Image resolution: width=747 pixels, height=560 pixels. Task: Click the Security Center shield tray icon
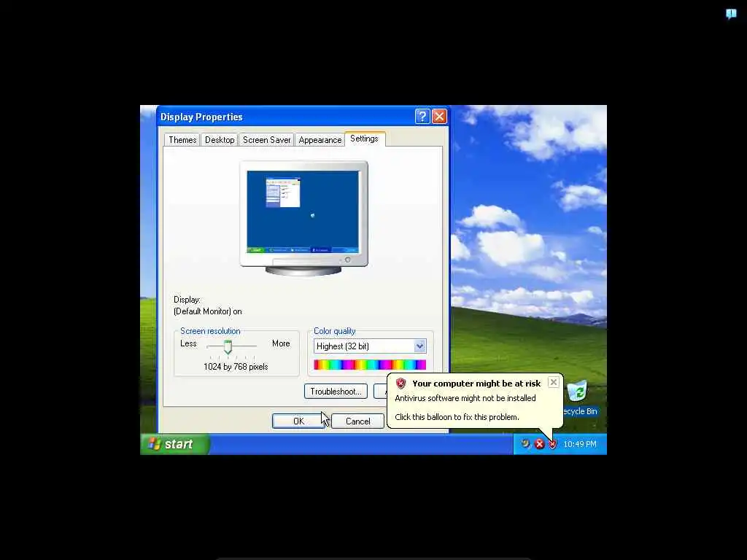coord(553,444)
